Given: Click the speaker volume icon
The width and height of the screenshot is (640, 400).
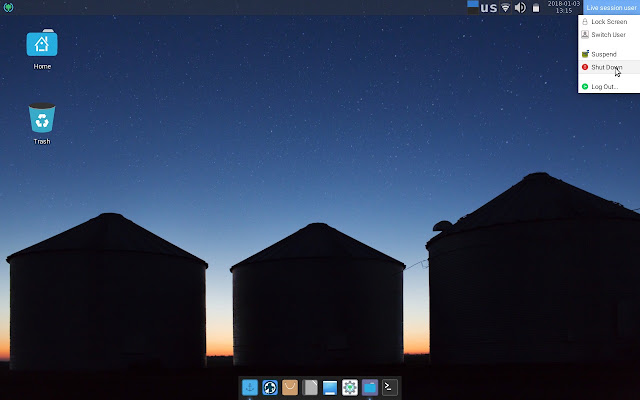Looking at the screenshot, I should coord(520,7).
